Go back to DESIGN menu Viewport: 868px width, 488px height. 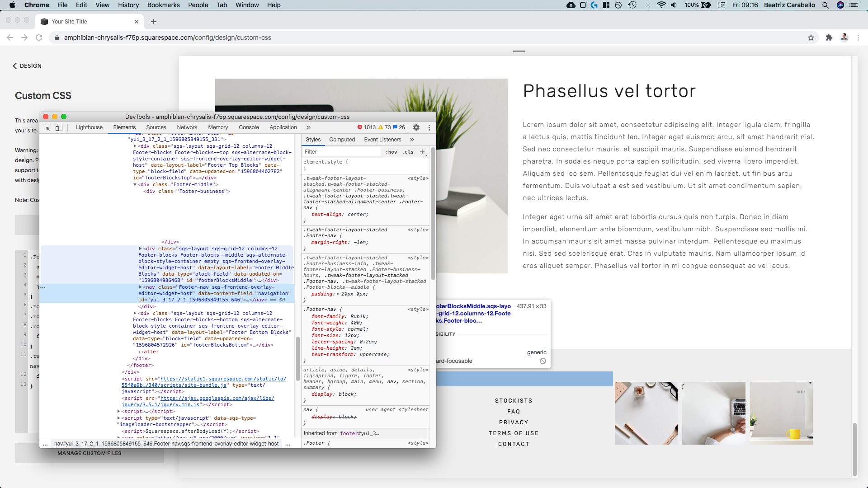tap(27, 66)
